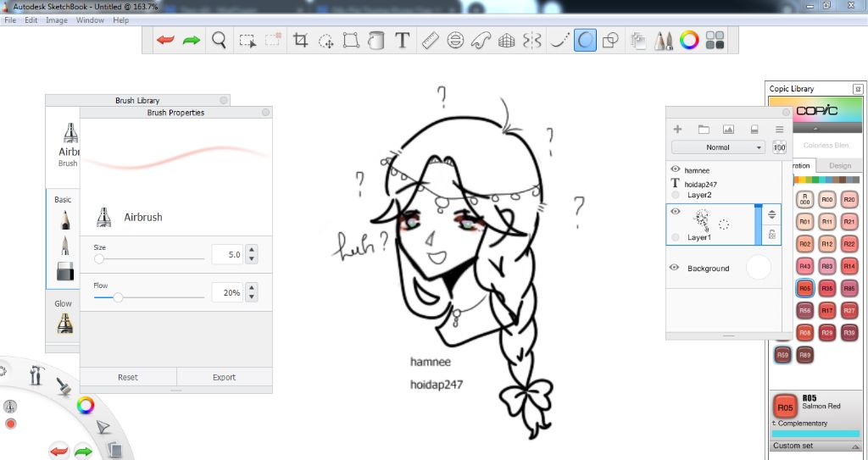868x460 pixels.
Task: Open Layer1 move handle arrows
Action: coord(772,215)
